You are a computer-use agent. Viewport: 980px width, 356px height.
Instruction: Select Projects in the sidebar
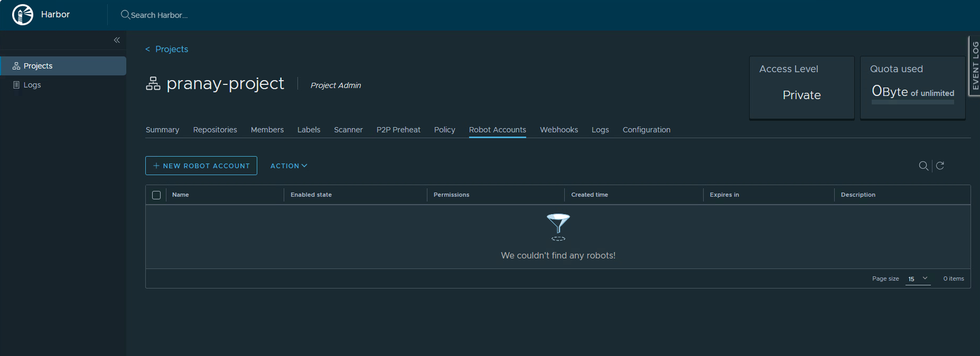[x=63, y=66]
